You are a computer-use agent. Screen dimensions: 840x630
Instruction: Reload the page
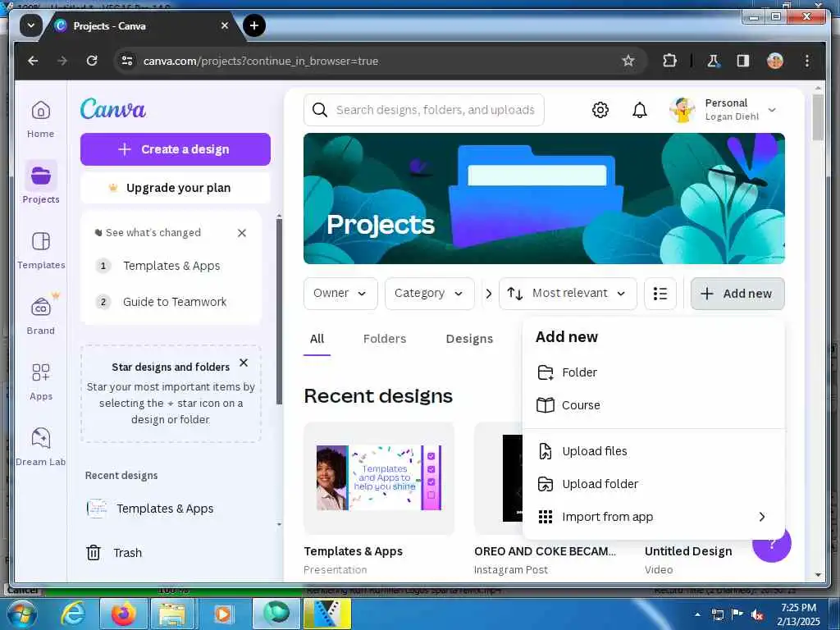coord(92,61)
